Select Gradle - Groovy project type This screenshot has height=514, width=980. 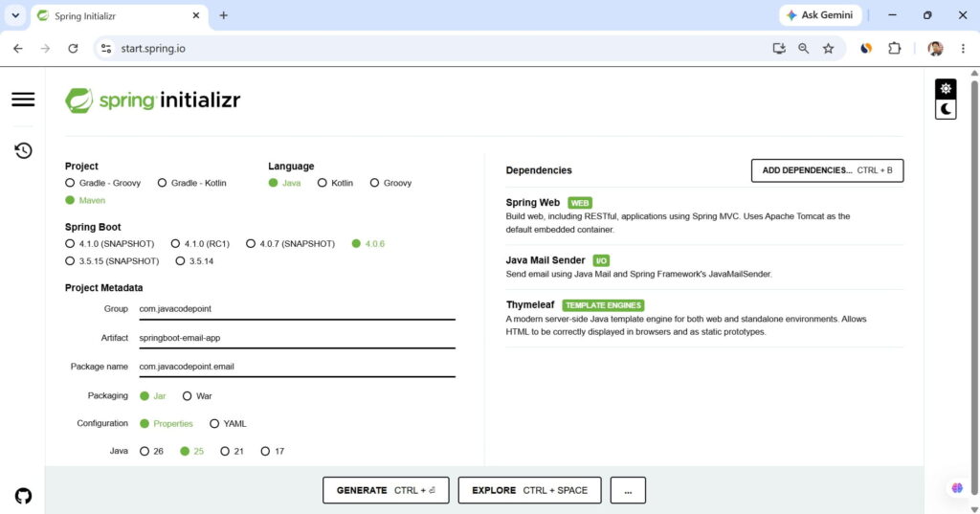[x=103, y=183]
